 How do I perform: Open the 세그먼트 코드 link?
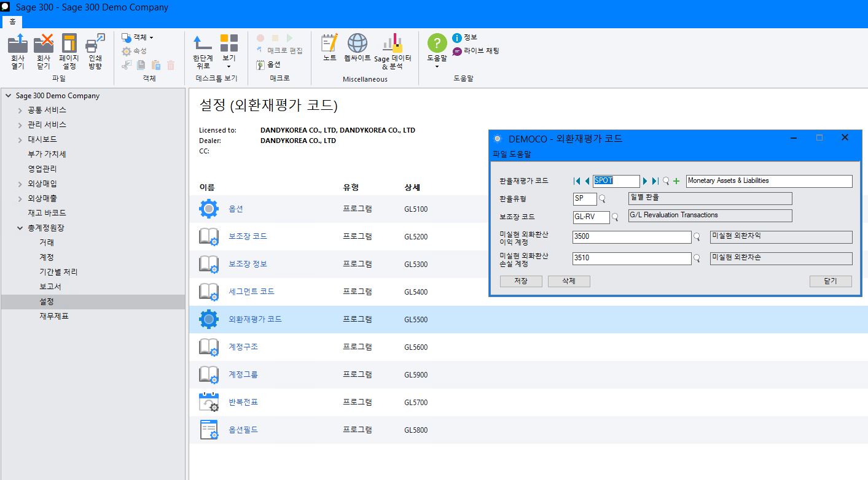point(252,292)
